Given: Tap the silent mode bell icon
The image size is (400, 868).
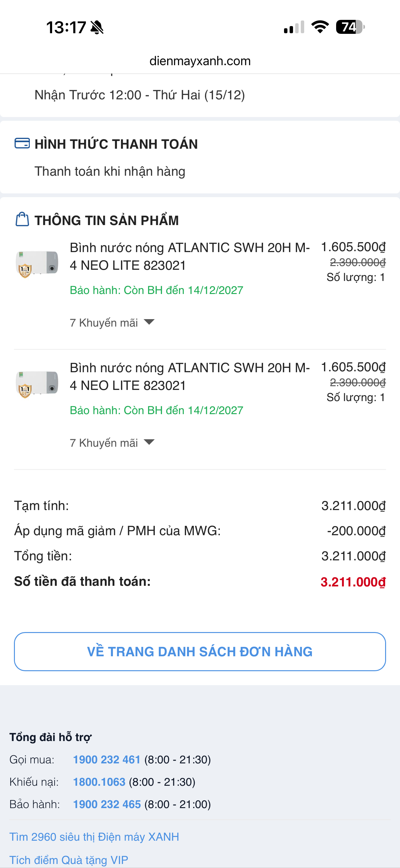Looking at the screenshot, I should [x=97, y=27].
